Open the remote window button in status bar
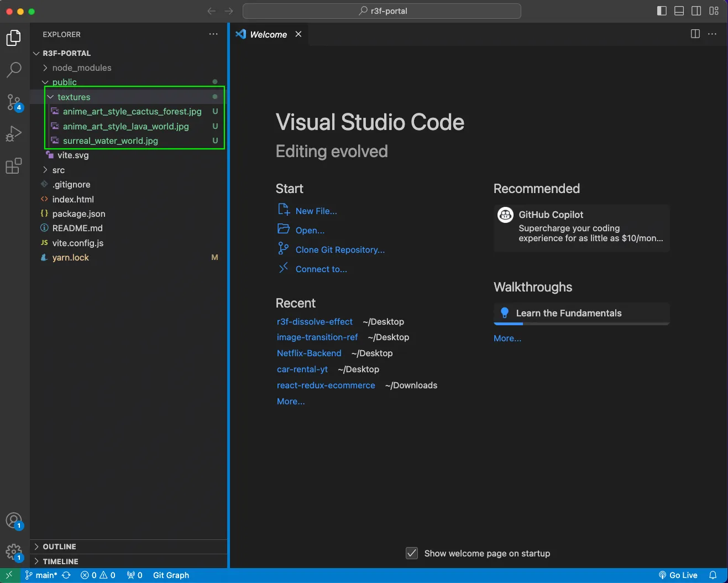 coord(9,575)
